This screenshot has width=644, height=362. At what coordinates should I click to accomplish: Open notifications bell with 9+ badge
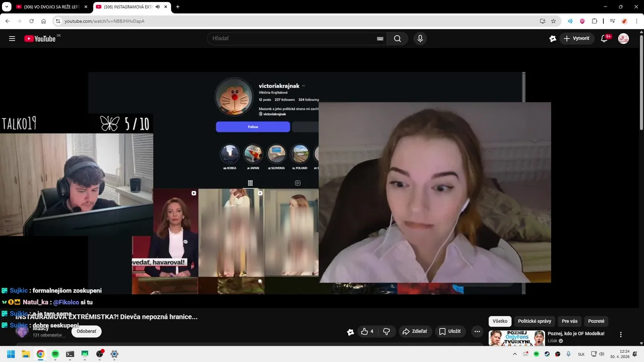tap(605, 39)
